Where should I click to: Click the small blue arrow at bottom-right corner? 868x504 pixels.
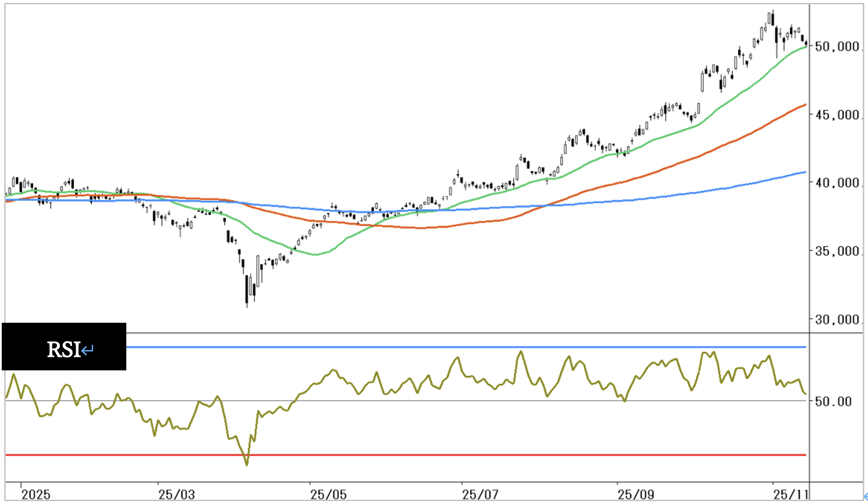point(865,496)
